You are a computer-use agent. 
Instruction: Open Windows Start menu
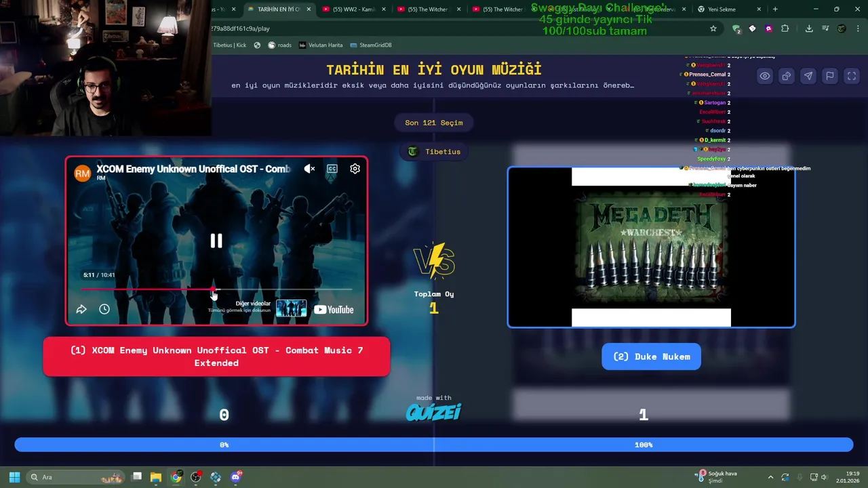[x=14, y=477]
